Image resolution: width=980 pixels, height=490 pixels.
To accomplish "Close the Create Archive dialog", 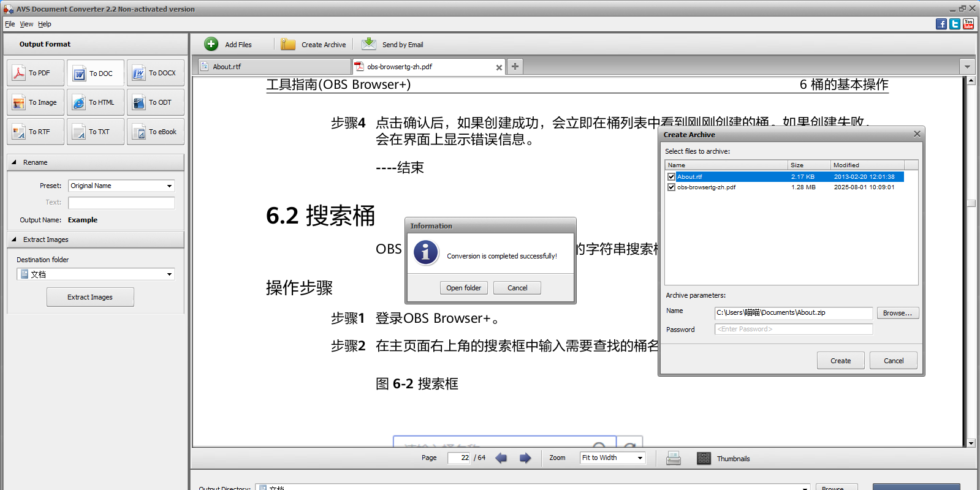I will click(x=917, y=134).
